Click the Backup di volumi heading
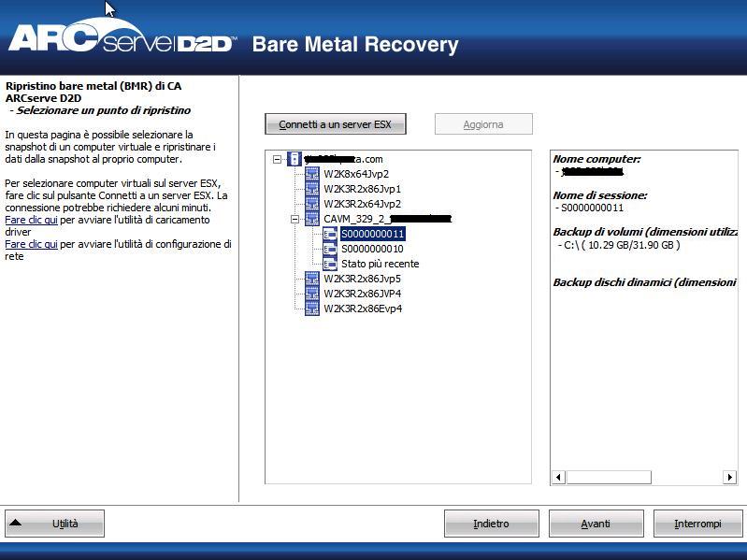Image resolution: width=747 pixels, height=560 pixels. click(645, 232)
